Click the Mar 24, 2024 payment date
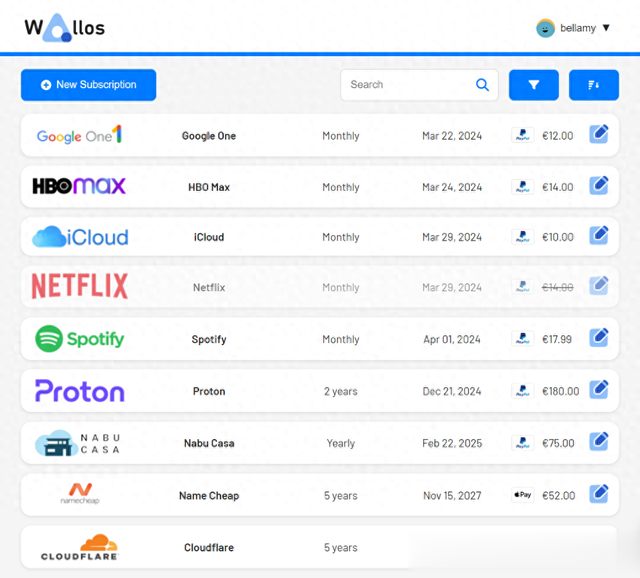Viewport: 640px width, 578px height. [452, 187]
